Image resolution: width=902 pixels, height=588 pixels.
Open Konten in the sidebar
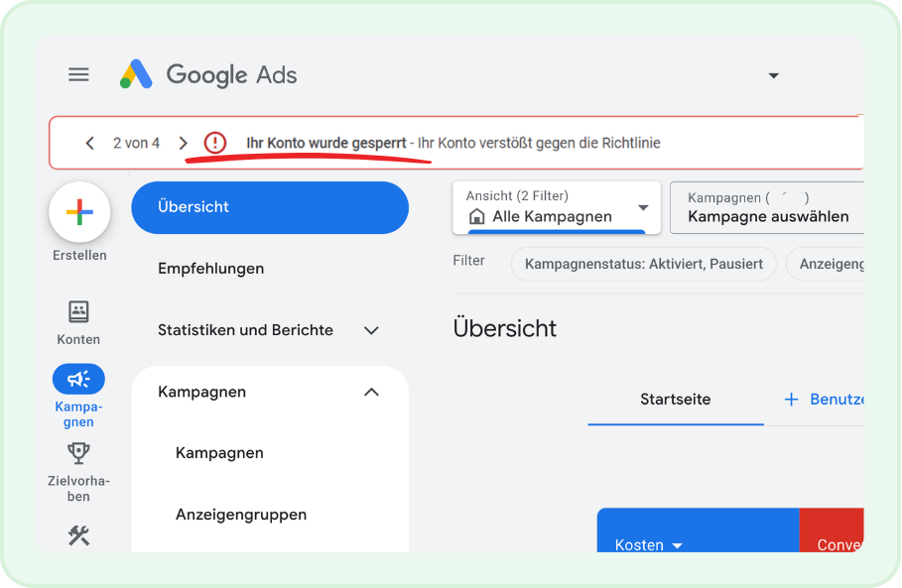coord(78,323)
